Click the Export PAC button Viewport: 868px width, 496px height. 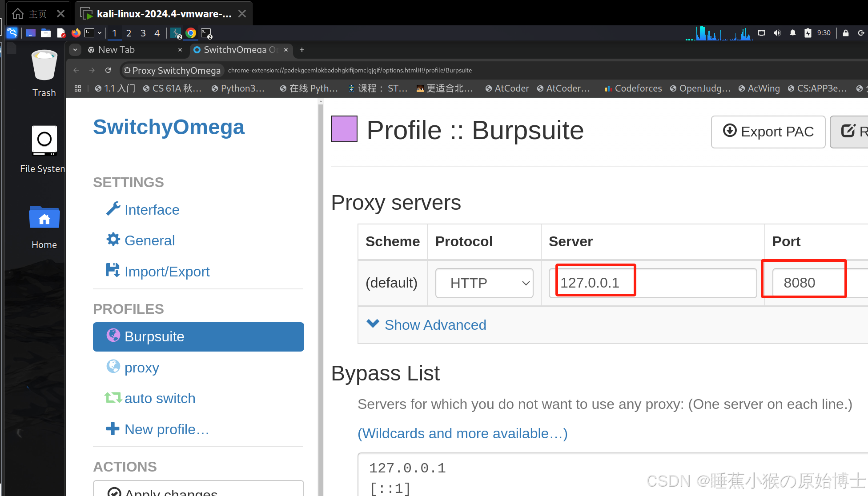pos(768,132)
